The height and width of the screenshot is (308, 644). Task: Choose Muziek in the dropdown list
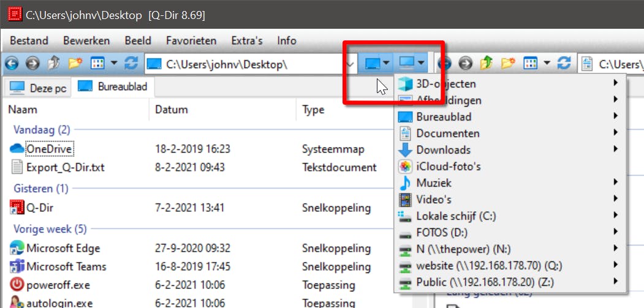(x=510, y=182)
